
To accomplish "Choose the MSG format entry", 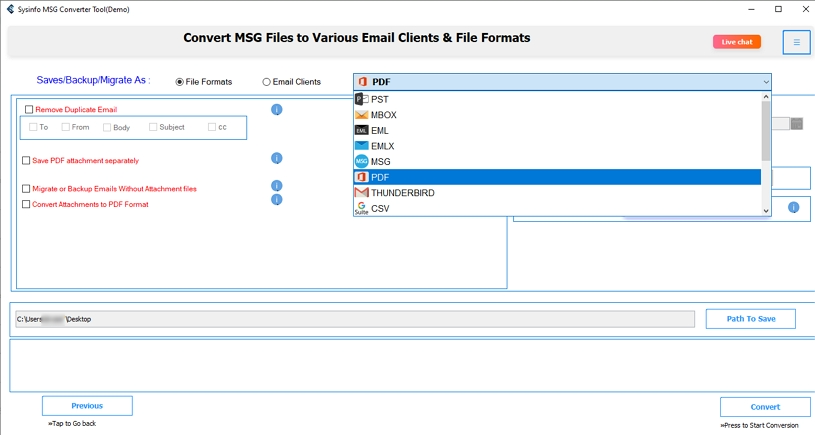I will 380,161.
